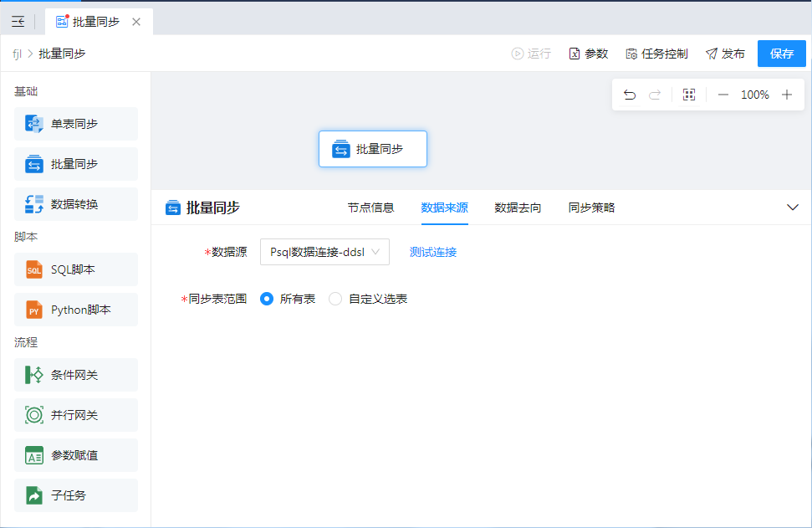Click the 保存 button

coord(781,54)
